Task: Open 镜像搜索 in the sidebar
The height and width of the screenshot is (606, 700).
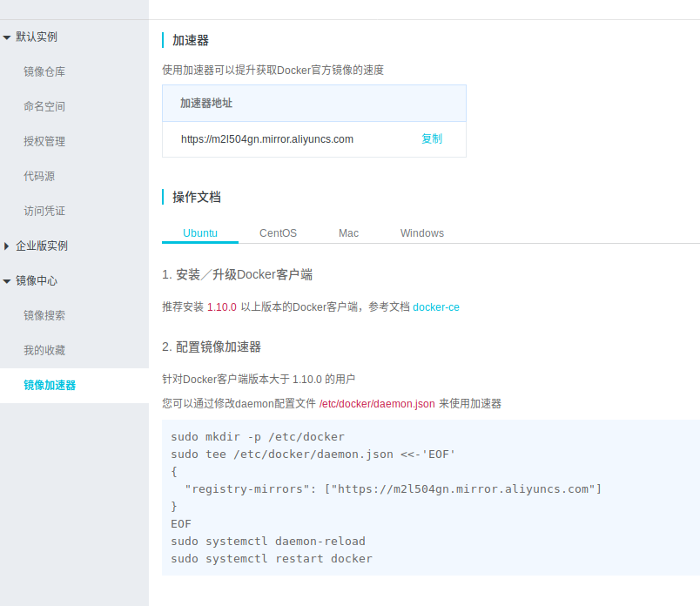Action: 44,315
